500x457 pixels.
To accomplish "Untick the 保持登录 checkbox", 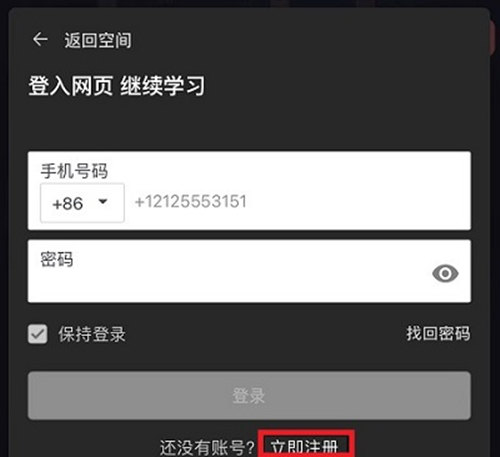I will (x=37, y=334).
